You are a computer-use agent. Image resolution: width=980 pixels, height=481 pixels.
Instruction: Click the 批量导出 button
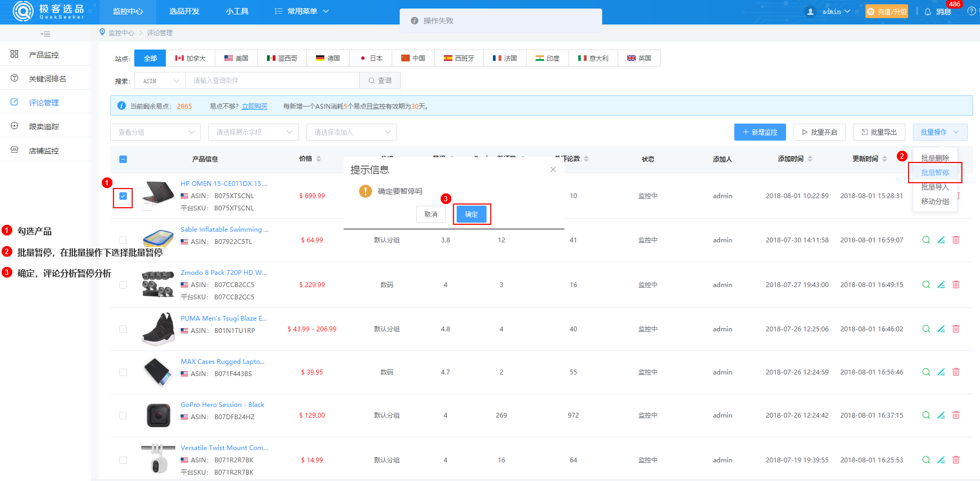879,132
